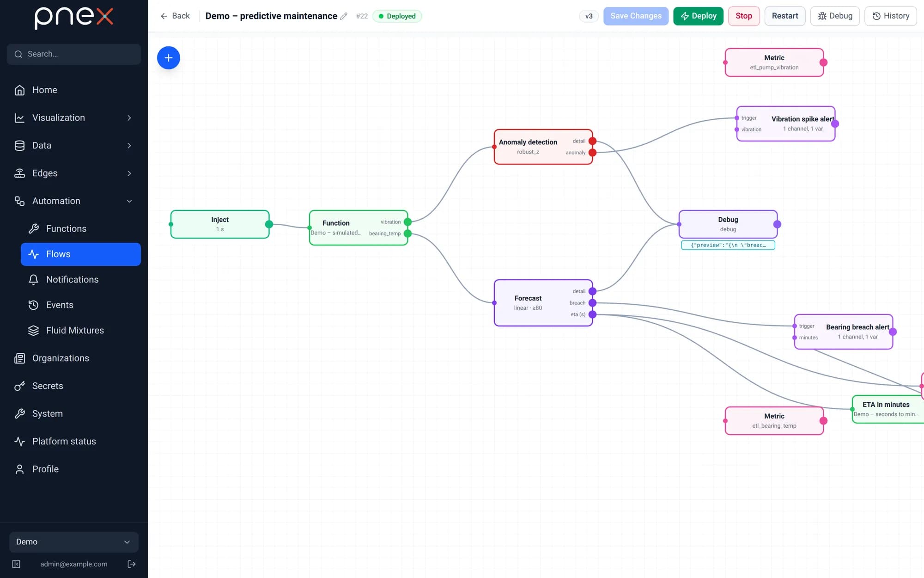Click the Debug node preview output text
The width and height of the screenshot is (924, 578).
(728, 245)
